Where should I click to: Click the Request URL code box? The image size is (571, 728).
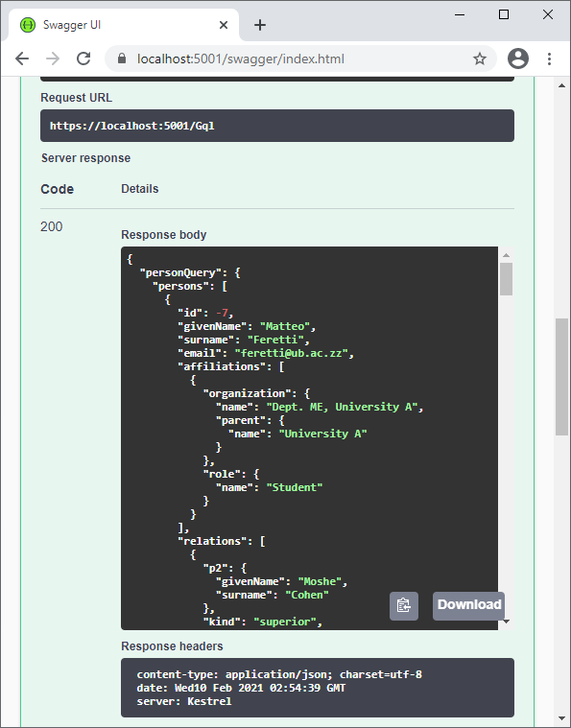(x=277, y=126)
